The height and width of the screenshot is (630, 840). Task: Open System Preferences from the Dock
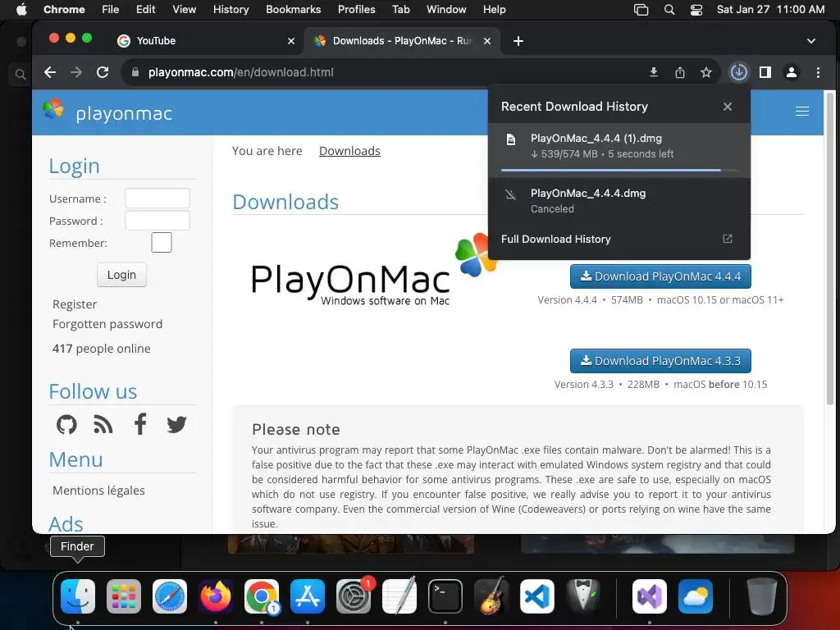click(x=354, y=596)
